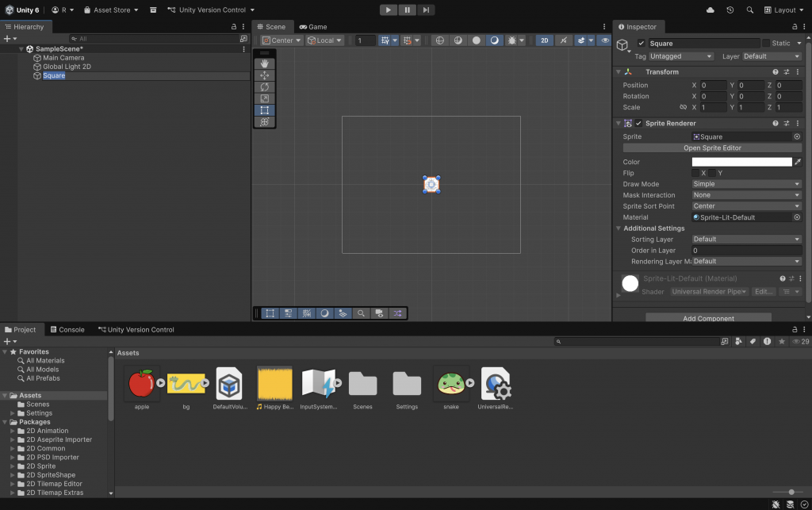Open the Layout dropdown
The height and width of the screenshot is (510, 812).
tap(784, 10)
